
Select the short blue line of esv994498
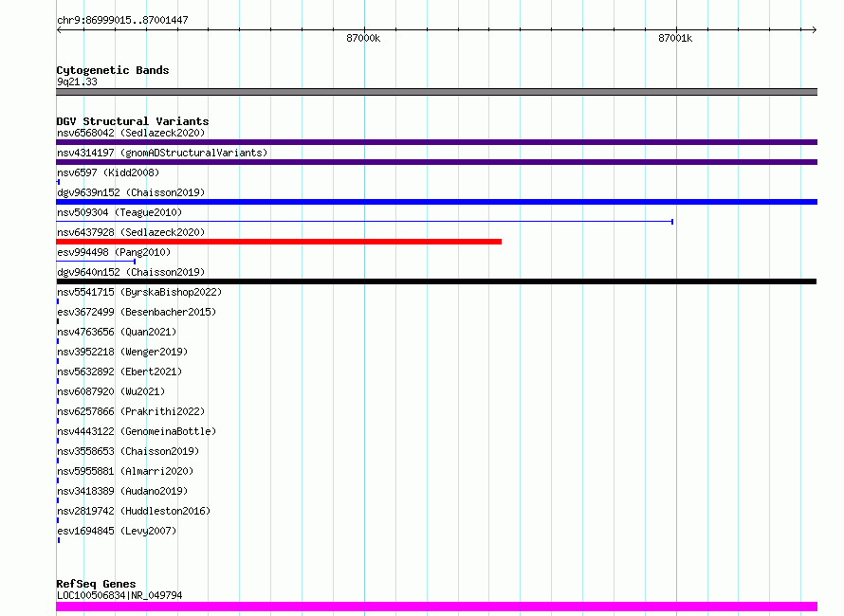(x=96, y=262)
